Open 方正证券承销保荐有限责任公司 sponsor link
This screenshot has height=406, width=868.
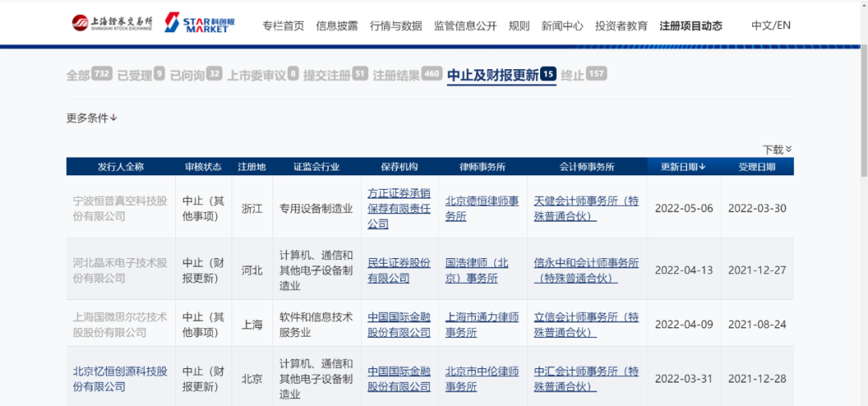pyautogui.click(x=399, y=208)
